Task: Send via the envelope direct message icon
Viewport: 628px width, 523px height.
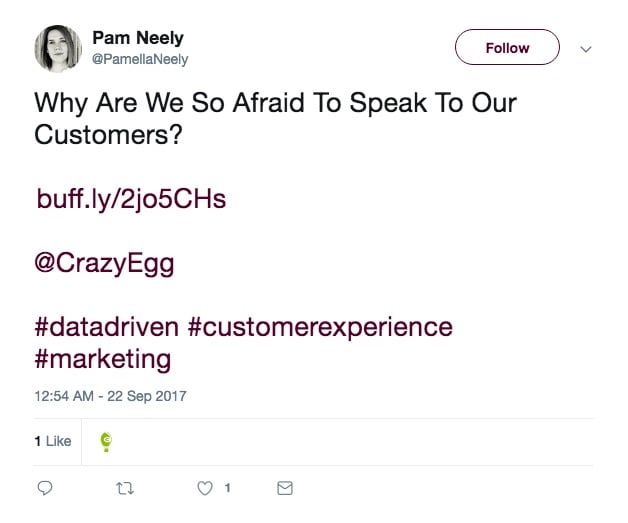Action: 285,488
